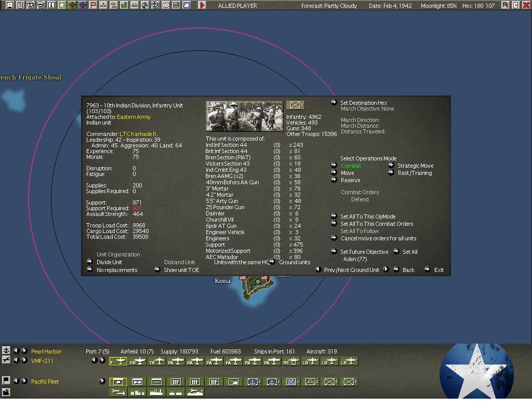Click the next arrow beside Pacific Fleet
This screenshot has height=408, width=532.
(x=24, y=381)
